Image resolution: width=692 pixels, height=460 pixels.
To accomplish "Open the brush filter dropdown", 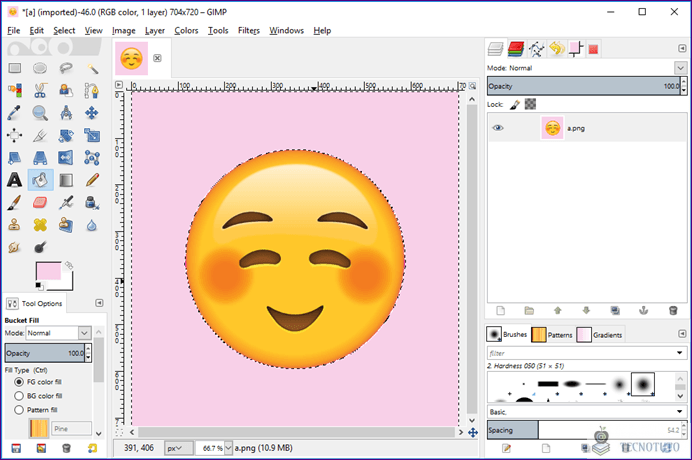I will pyautogui.click(x=680, y=353).
